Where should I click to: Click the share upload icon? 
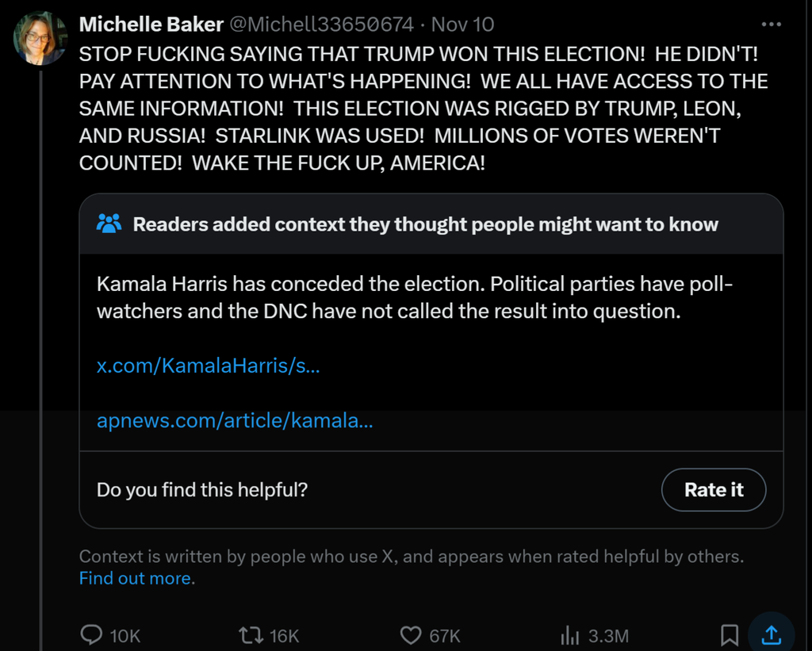pyautogui.click(x=771, y=635)
